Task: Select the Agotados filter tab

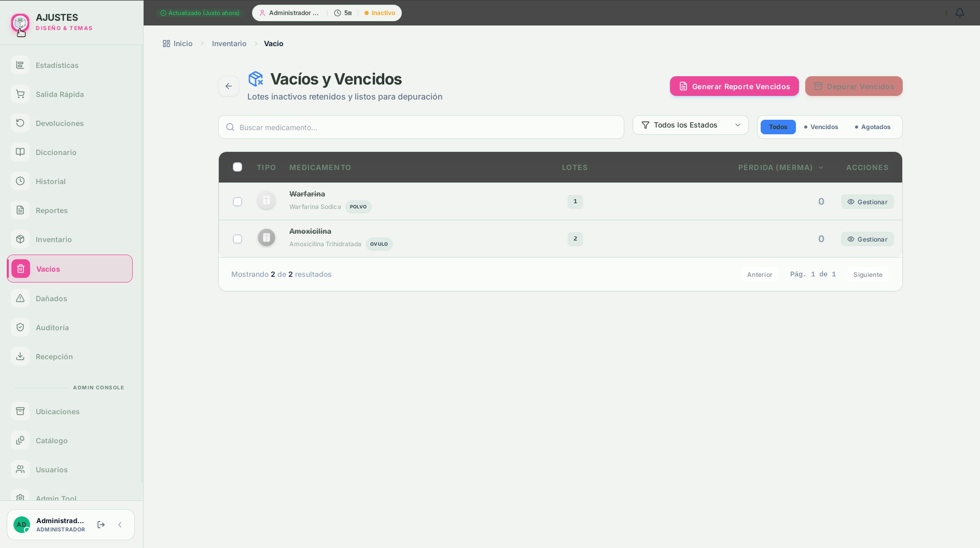Action: click(873, 127)
